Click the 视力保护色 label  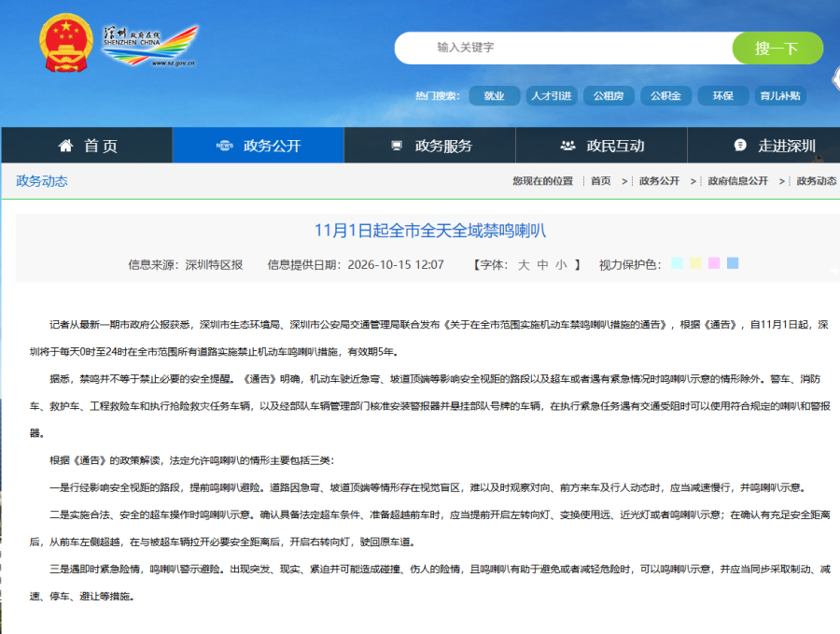(x=630, y=265)
